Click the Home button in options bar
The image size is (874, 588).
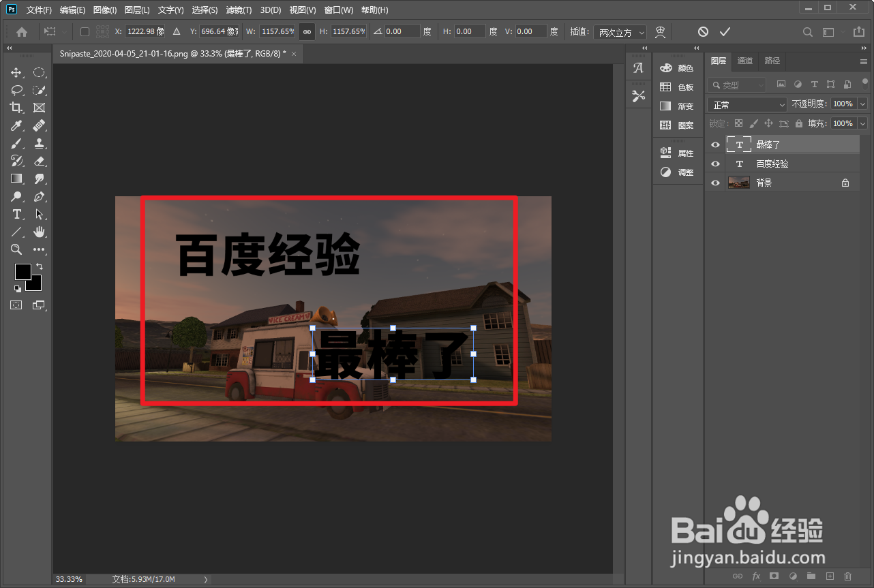(22, 32)
